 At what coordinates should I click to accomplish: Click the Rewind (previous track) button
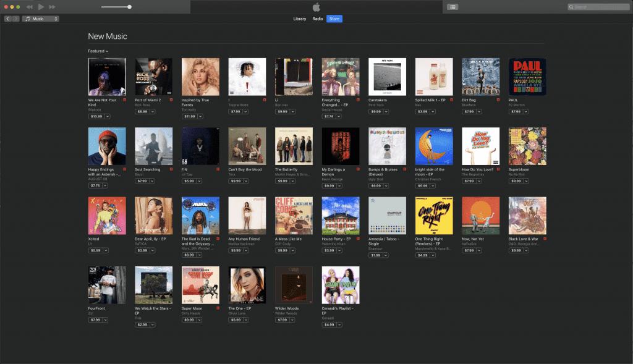click(30, 7)
